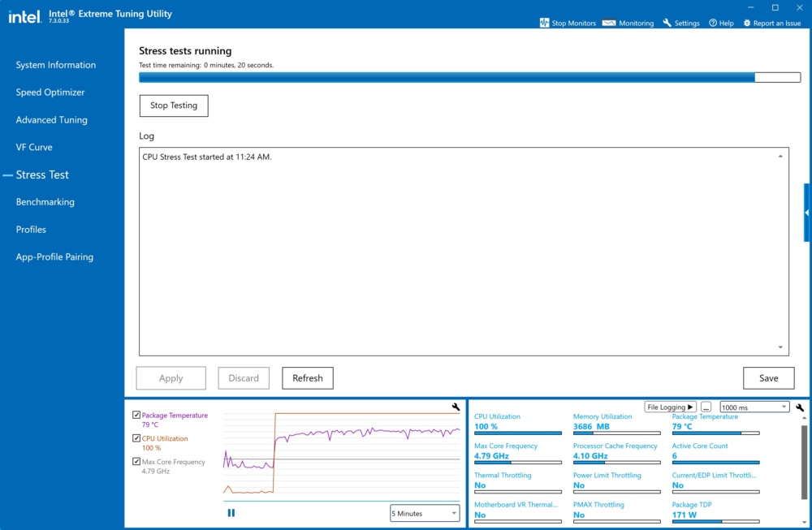This screenshot has width=812, height=530.
Task: Click the Active Core Count value 6
Action: pyautogui.click(x=675, y=456)
